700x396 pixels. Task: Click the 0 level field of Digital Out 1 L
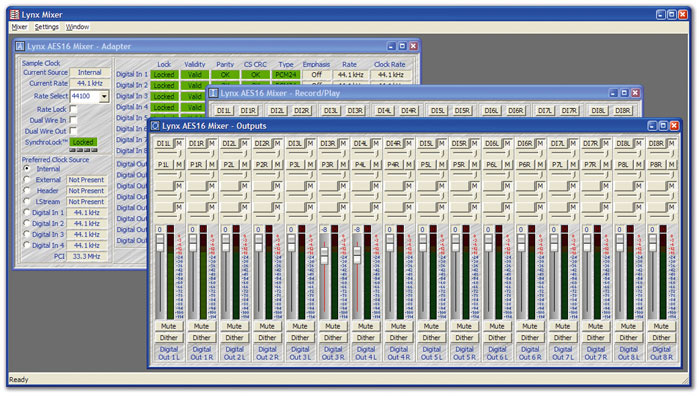160,229
